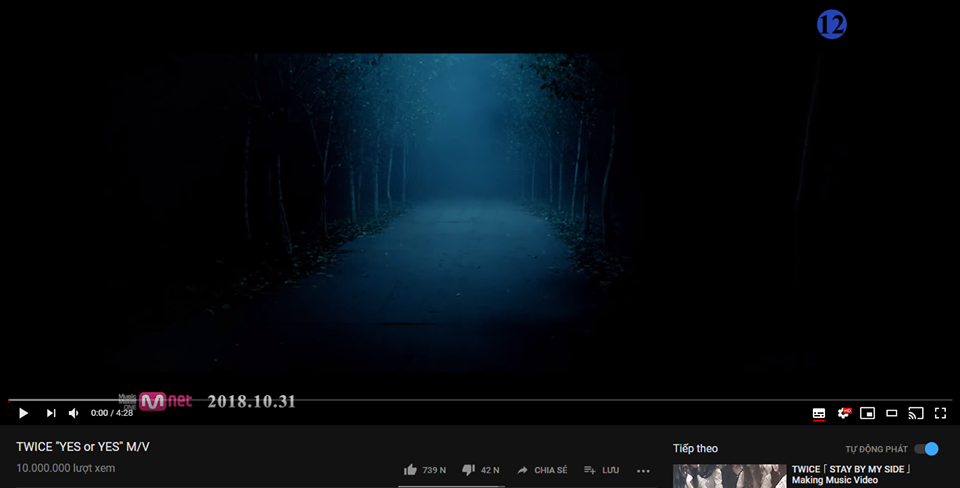
Task: Enter full screen mode
Action: pos(940,413)
